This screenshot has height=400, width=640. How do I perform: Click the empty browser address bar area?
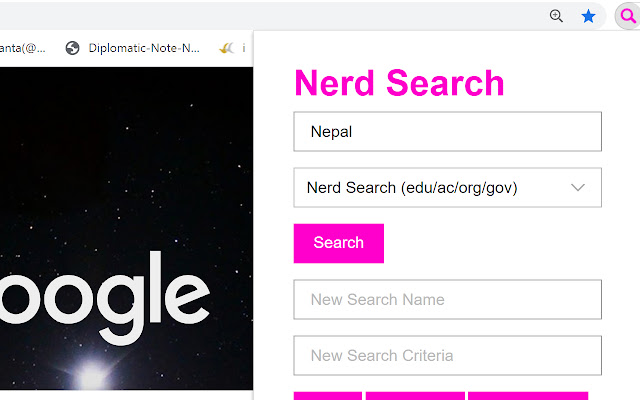[270, 16]
